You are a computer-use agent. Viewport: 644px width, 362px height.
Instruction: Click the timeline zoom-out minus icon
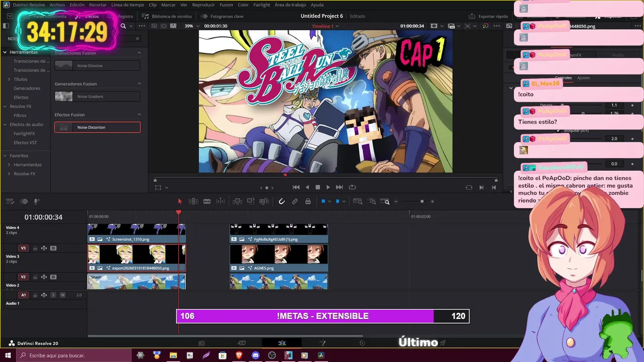point(396,202)
